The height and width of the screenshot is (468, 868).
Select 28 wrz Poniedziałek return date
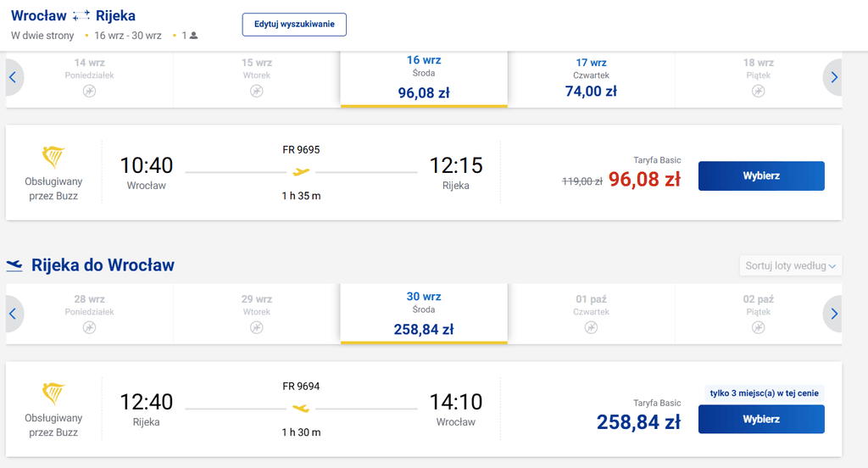[89, 314]
